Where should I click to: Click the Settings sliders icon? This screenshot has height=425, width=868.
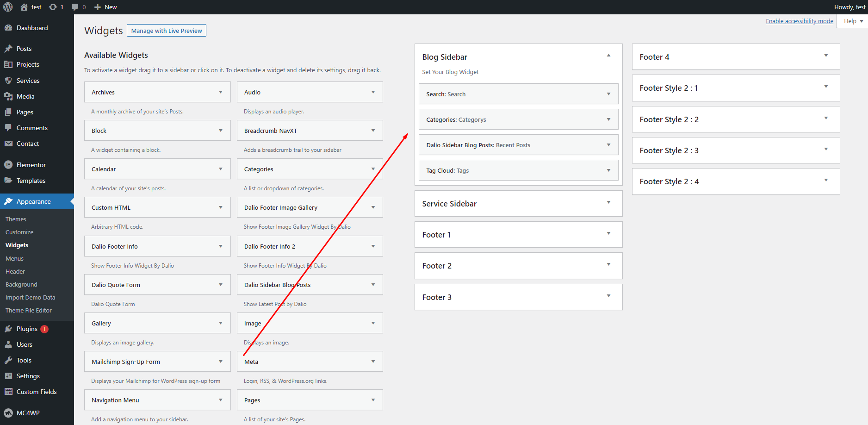tap(8, 376)
